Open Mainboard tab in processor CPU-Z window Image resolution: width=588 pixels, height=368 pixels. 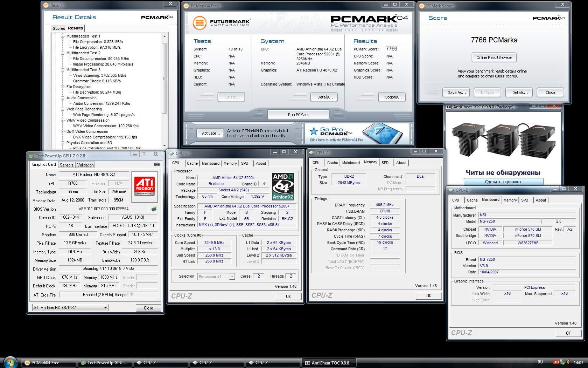[210, 163]
